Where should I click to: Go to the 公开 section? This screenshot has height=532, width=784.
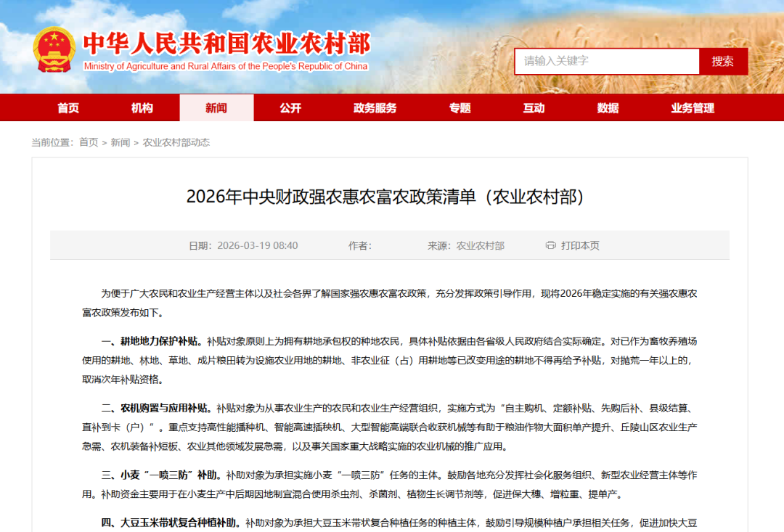point(290,108)
